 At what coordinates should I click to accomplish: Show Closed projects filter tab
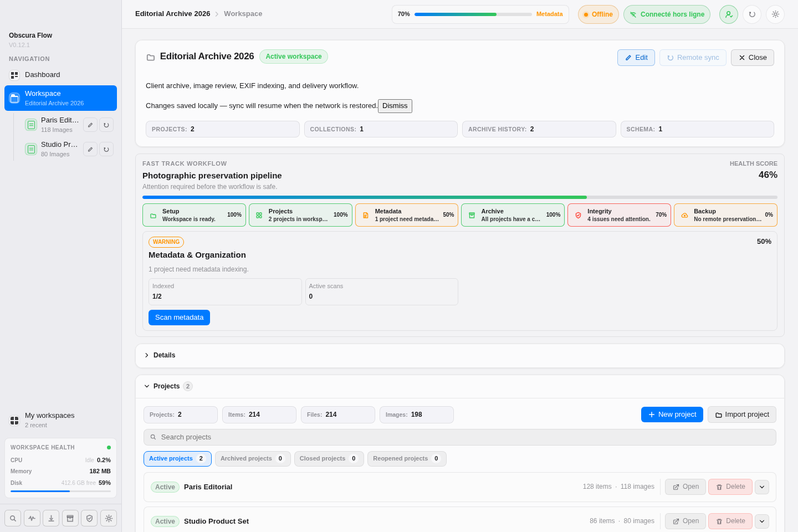(329, 459)
